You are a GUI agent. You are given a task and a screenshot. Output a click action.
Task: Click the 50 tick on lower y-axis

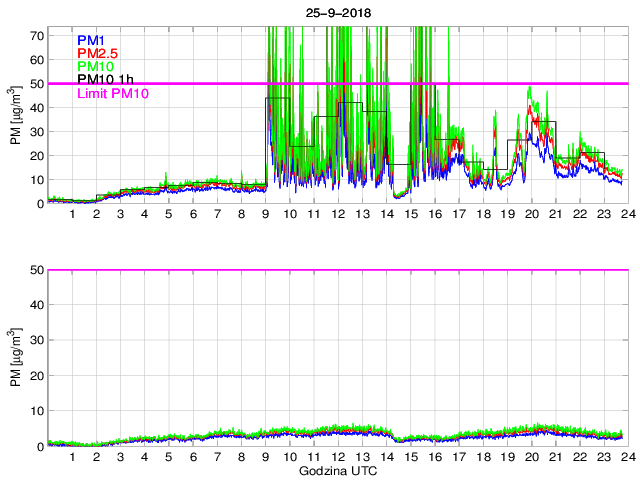[x=37, y=270]
